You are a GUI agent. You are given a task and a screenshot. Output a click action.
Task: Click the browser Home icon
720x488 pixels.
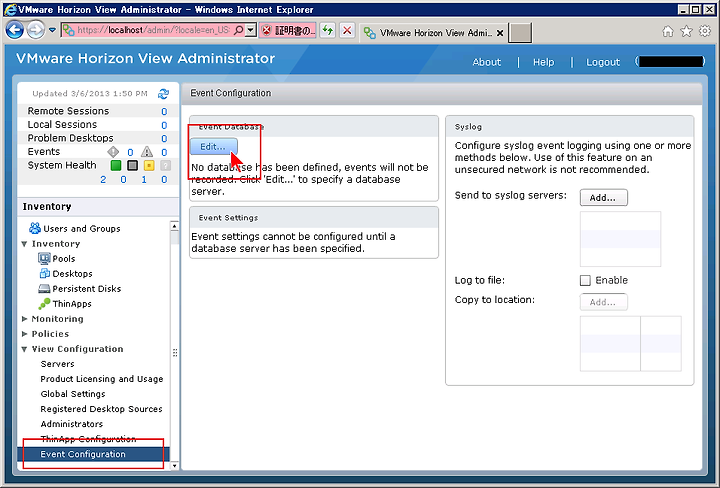pyautogui.click(x=668, y=31)
